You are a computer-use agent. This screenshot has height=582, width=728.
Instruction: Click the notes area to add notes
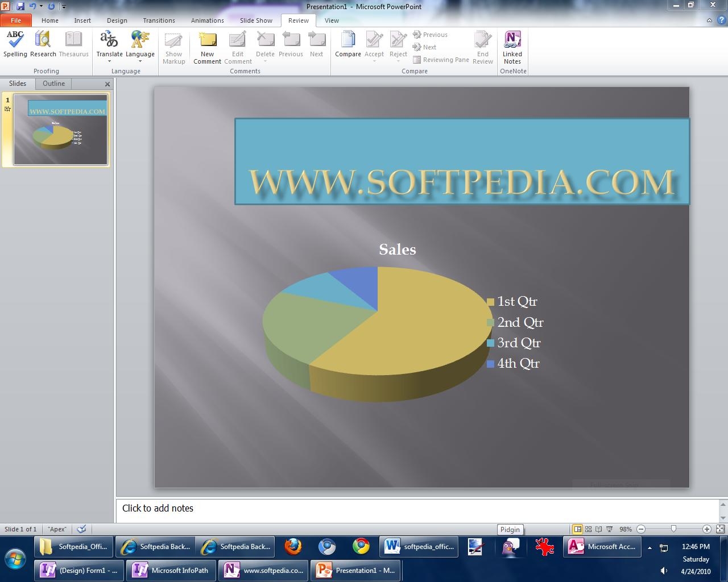(x=417, y=509)
